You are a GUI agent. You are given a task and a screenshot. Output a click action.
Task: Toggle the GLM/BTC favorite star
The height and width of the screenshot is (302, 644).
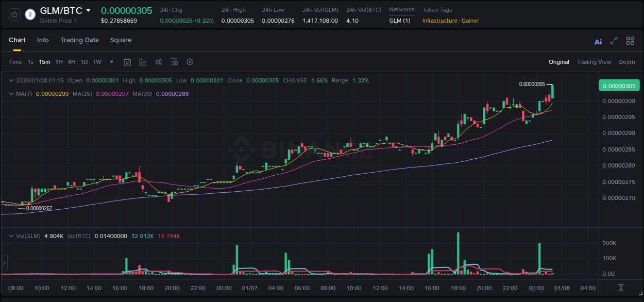point(14,14)
